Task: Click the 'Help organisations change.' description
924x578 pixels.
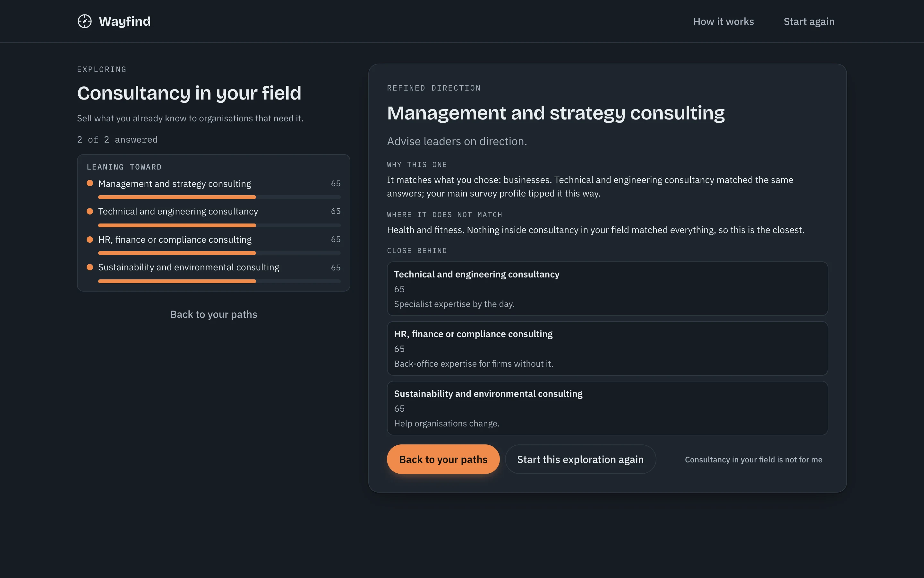Action: (447, 424)
